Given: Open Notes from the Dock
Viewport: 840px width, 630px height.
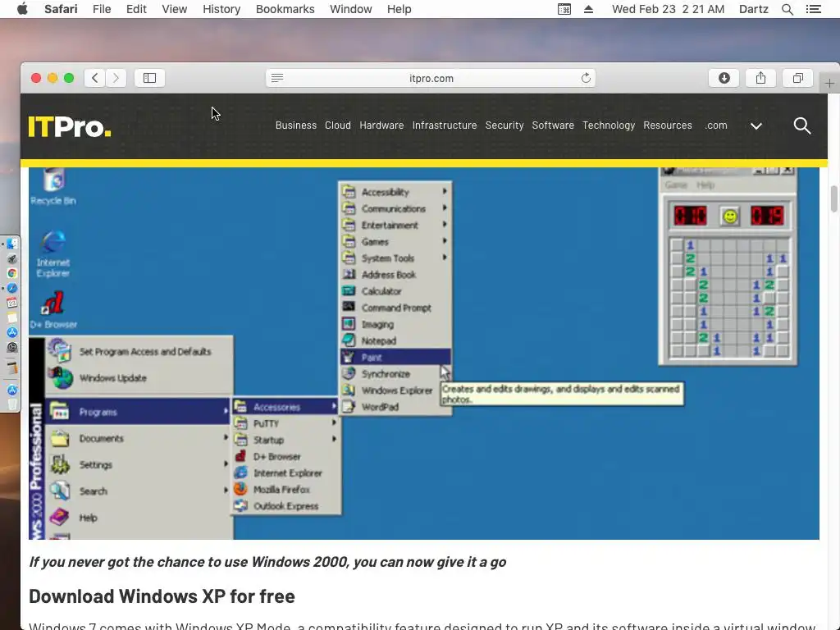Looking at the screenshot, I should (x=11, y=317).
